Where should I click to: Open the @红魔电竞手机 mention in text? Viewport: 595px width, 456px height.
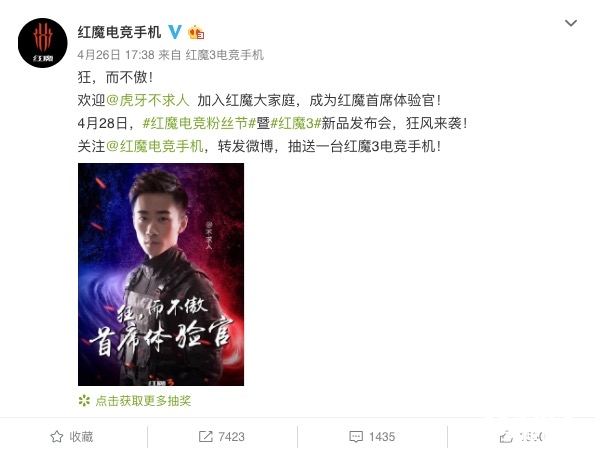pyautogui.click(x=154, y=146)
